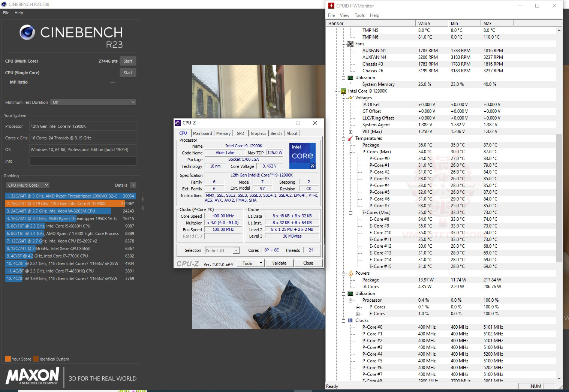Click the CPU-Z title bar icon

[x=178, y=123]
